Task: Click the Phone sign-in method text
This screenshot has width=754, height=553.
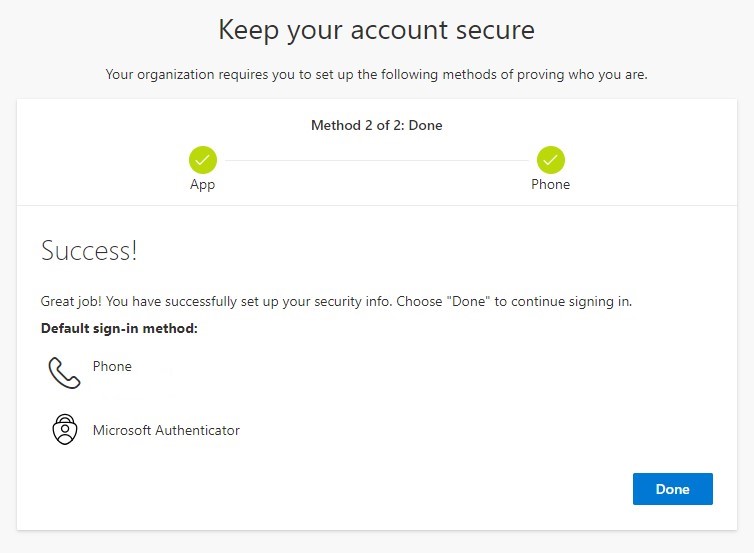Action: [x=112, y=366]
